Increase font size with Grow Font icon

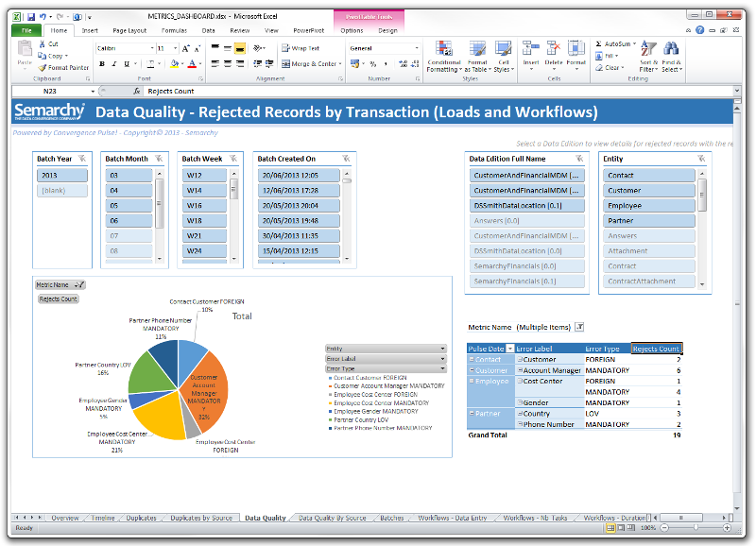[186, 49]
